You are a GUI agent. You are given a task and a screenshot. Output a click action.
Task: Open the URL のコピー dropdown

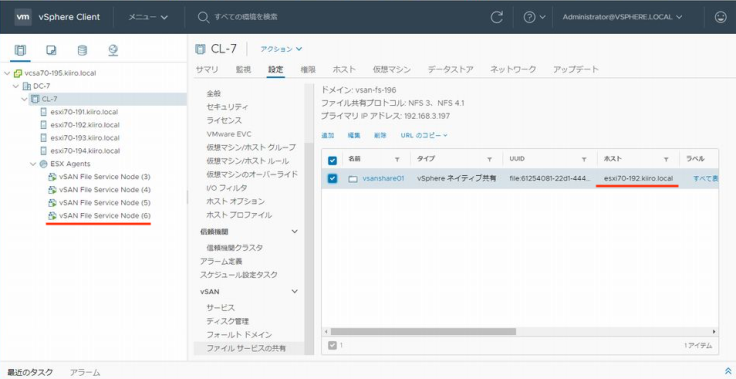pos(424,135)
